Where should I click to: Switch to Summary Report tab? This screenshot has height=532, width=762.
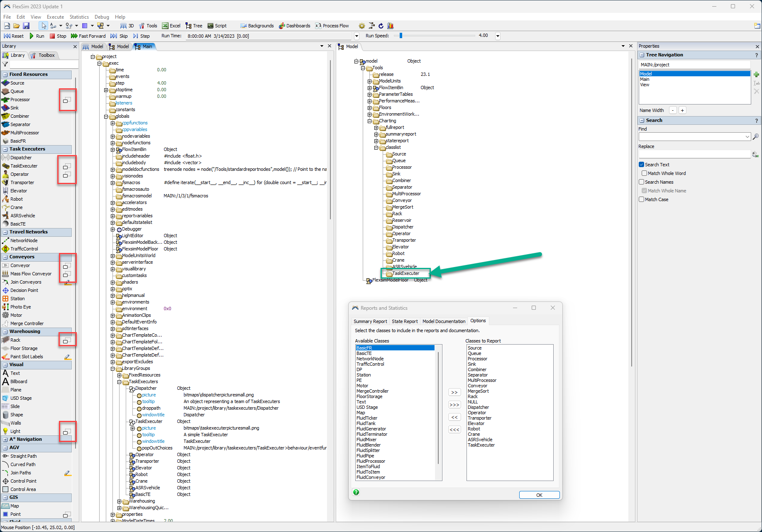(370, 321)
